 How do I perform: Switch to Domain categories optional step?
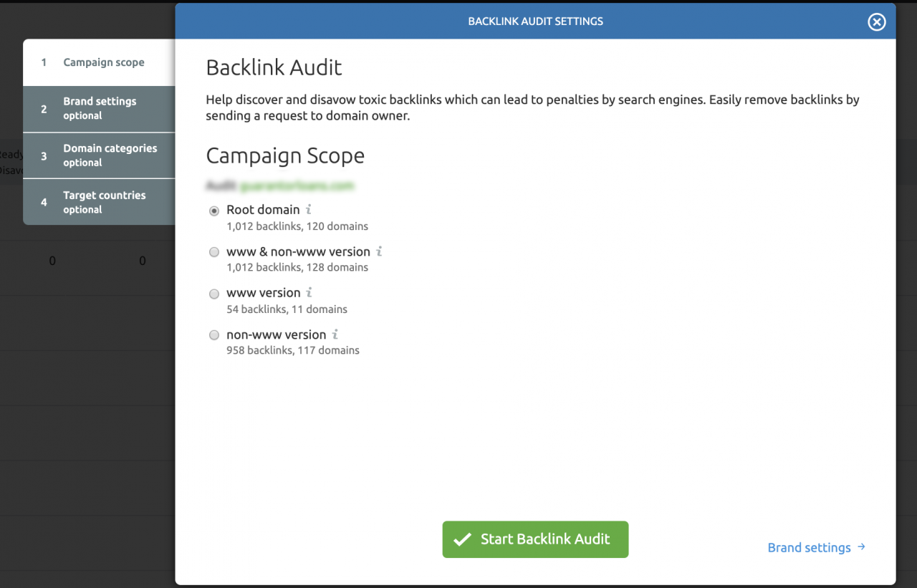[99, 155]
